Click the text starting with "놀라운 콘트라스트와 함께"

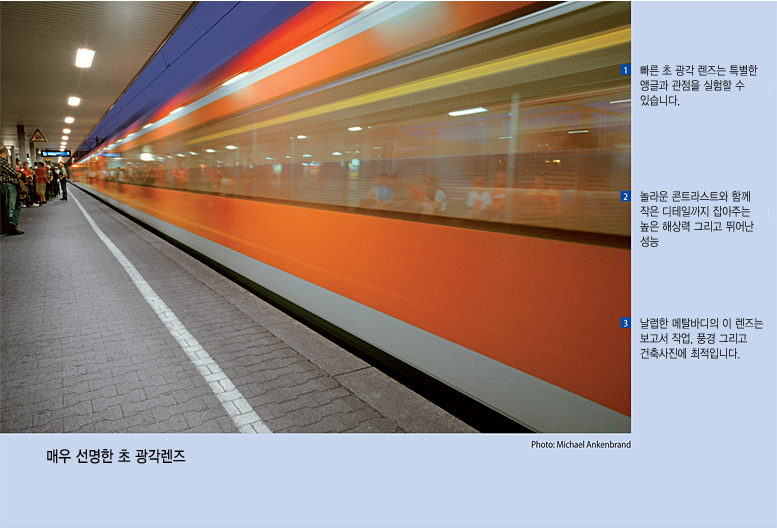point(697,219)
